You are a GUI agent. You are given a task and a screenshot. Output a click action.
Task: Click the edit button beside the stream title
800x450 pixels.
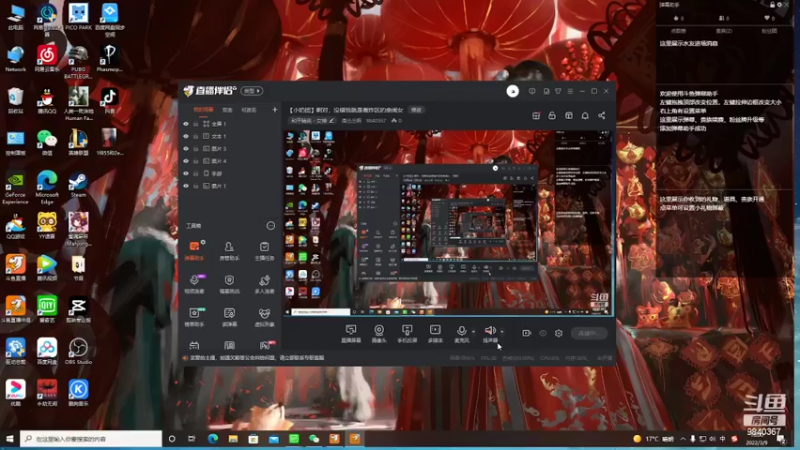(x=417, y=110)
